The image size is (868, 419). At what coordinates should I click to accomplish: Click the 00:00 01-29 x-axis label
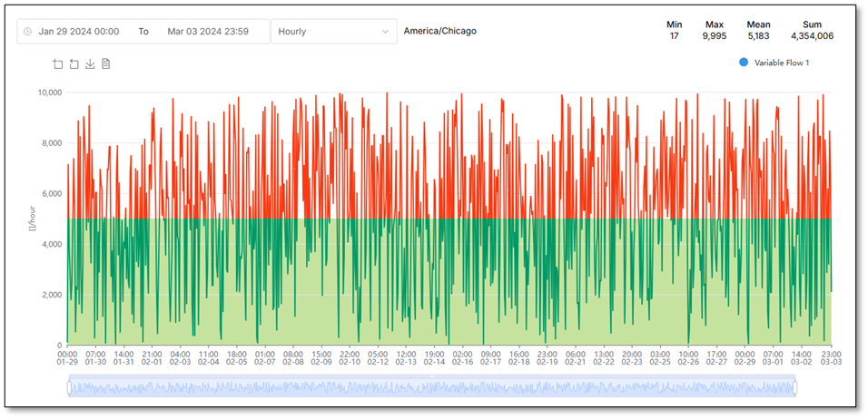click(x=67, y=357)
